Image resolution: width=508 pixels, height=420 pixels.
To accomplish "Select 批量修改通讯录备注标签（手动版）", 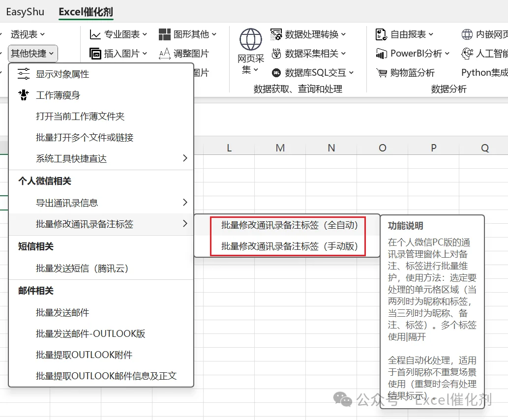I will 289,246.
